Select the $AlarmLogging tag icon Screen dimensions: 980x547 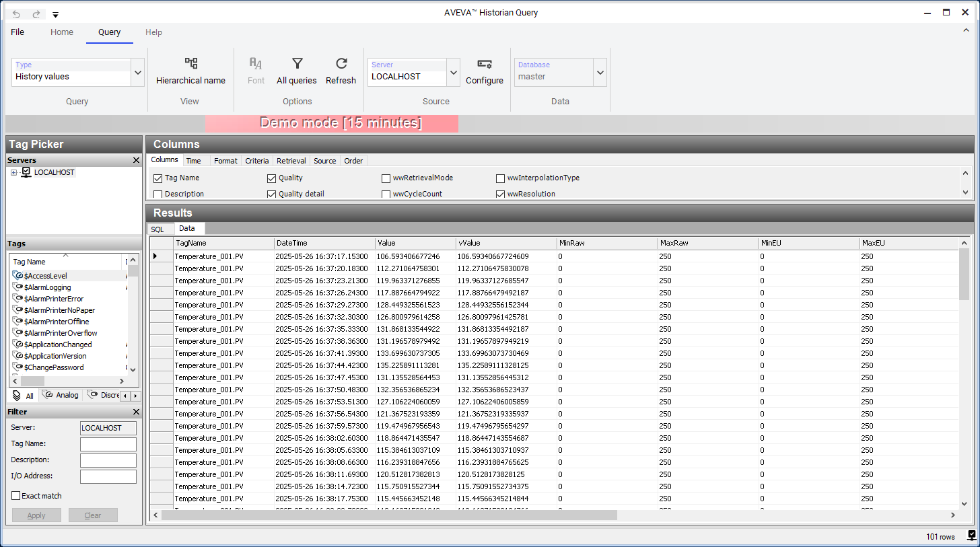point(17,287)
